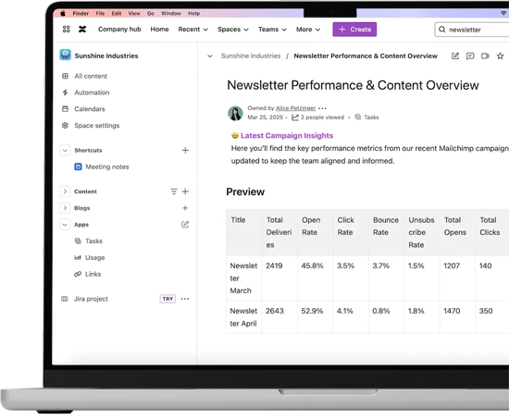Collapse the Apps section

coord(65,225)
